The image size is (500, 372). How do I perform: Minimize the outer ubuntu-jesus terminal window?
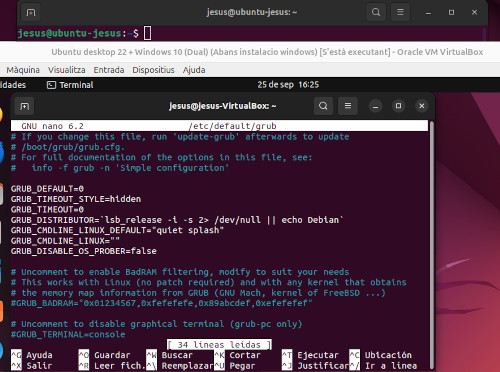(428, 13)
